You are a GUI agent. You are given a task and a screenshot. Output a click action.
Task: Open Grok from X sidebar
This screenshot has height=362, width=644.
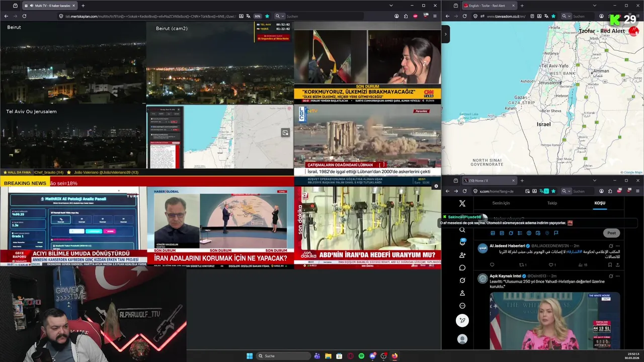[462, 280]
